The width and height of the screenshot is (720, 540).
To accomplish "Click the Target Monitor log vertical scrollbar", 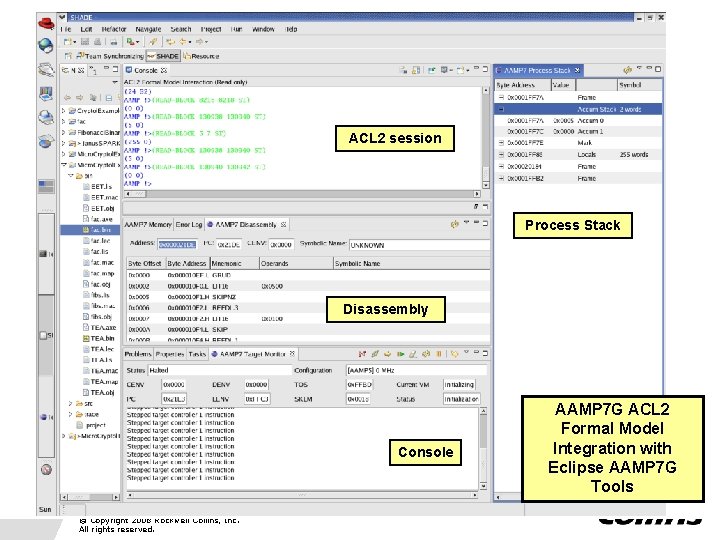I will coord(483,449).
